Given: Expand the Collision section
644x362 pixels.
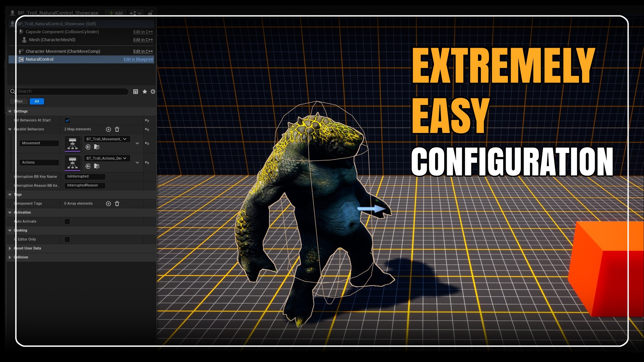Looking at the screenshot, I should coord(10,257).
